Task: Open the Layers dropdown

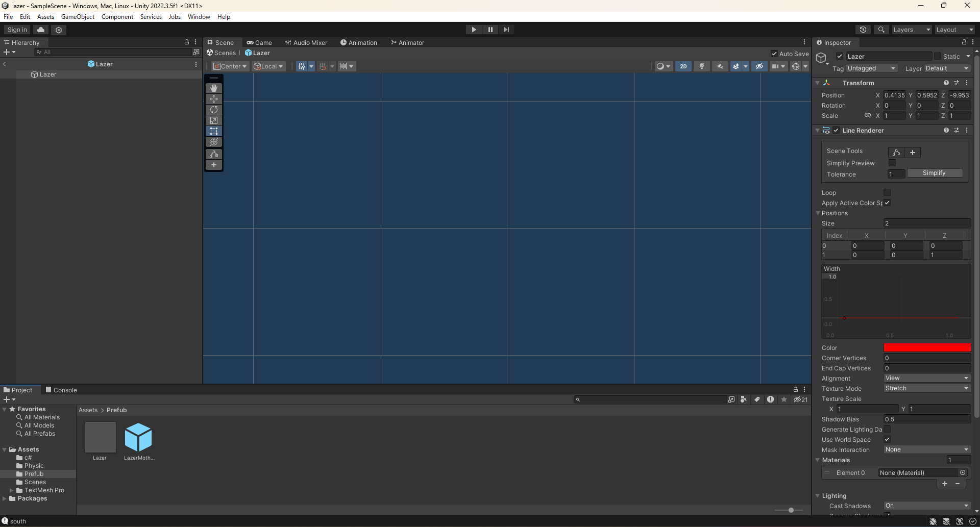Action: point(912,29)
